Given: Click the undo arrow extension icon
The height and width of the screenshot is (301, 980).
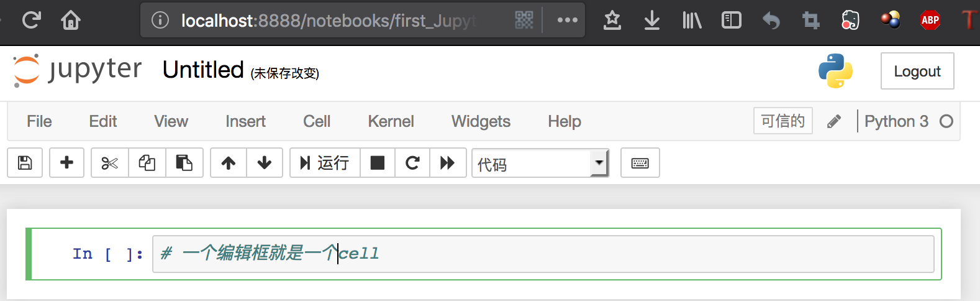Looking at the screenshot, I should click(771, 21).
